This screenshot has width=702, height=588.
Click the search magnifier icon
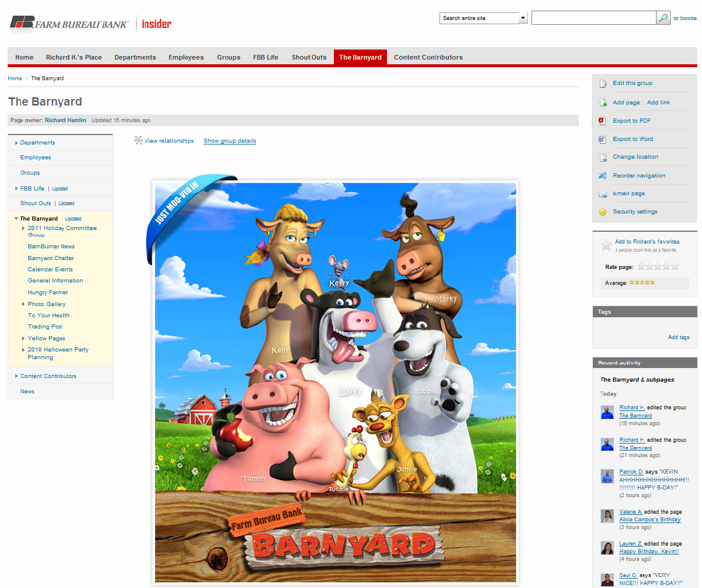(663, 18)
